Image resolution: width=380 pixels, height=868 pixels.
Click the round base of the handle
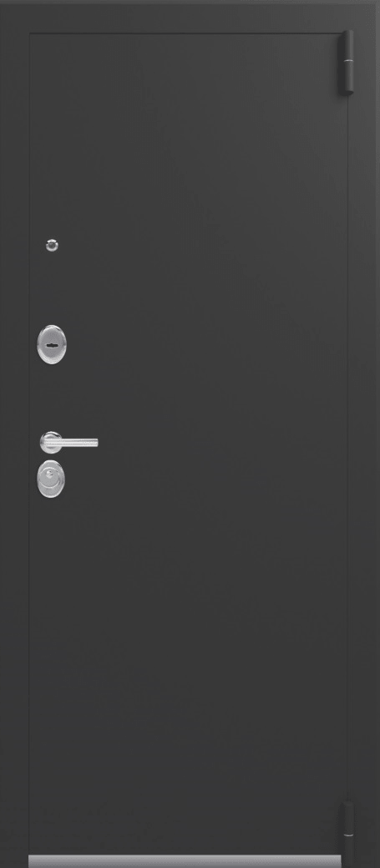50,442
